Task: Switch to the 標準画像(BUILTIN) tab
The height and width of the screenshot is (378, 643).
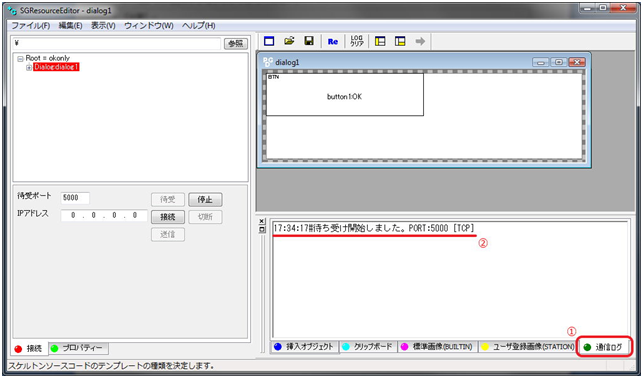Action: [438, 347]
